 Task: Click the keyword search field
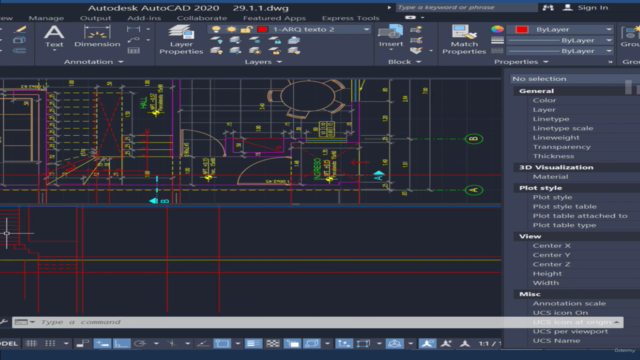[x=466, y=7]
